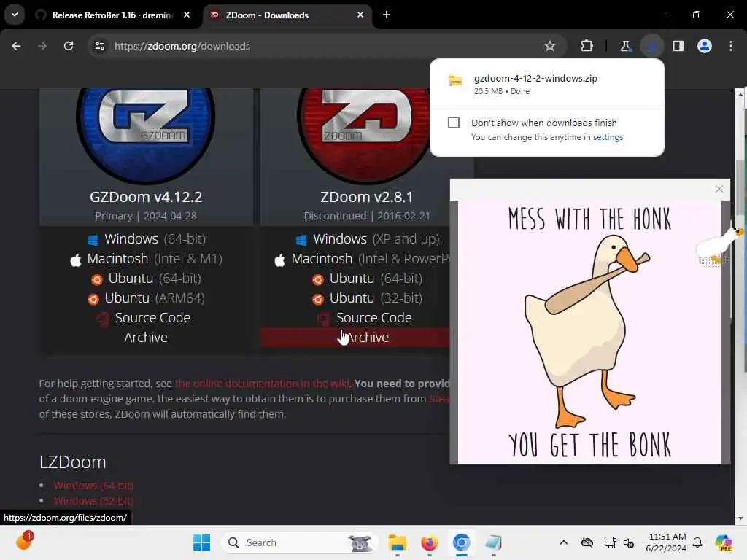This screenshot has width=747, height=560.
Task: Download GZDoom Ubuntu ARM64
Action: [146, 298]
